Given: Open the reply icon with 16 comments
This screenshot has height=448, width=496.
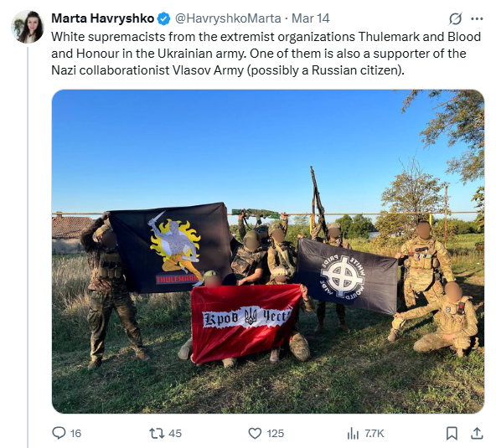Looking at the screenshot, I should coord(59,433).
